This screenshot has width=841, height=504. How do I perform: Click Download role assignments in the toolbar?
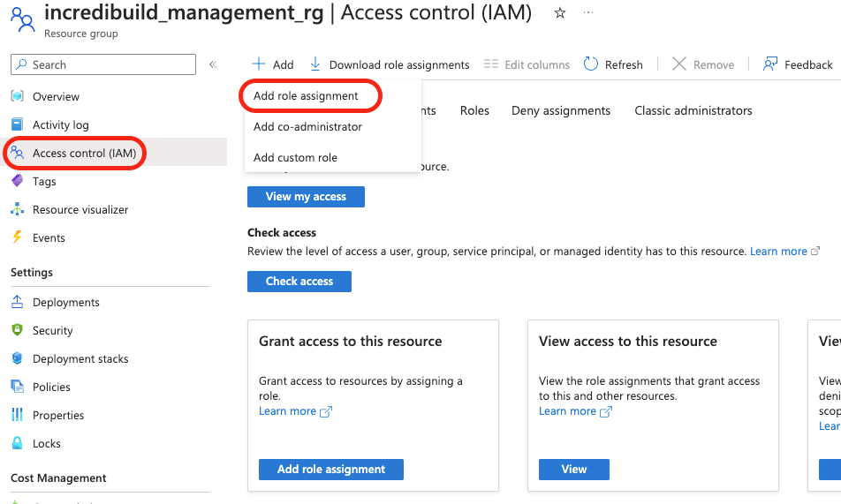pos(390,64)
